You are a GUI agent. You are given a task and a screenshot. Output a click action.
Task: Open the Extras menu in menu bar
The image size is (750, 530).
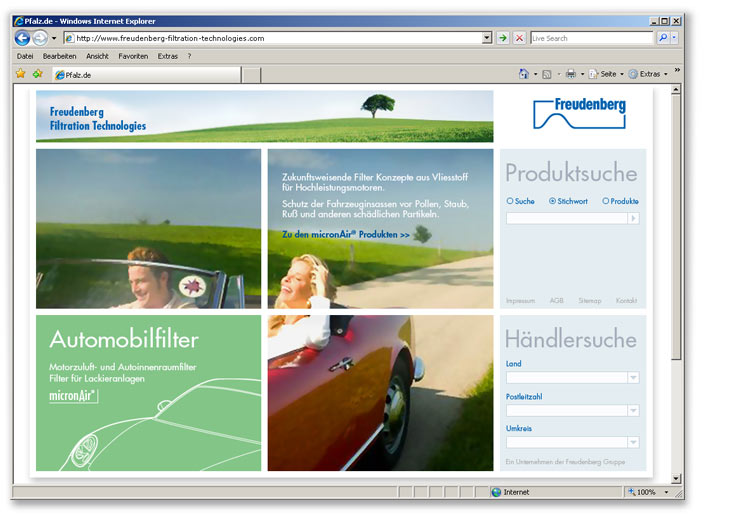[167, 56]
